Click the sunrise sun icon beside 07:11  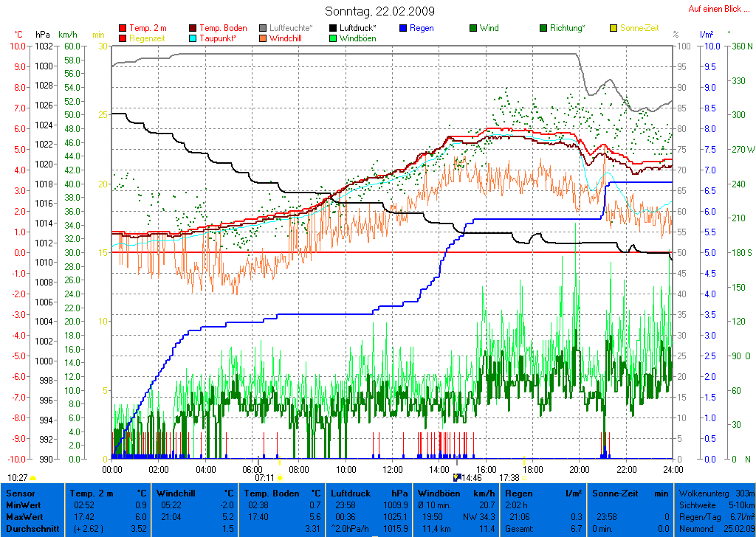(280, 478)
